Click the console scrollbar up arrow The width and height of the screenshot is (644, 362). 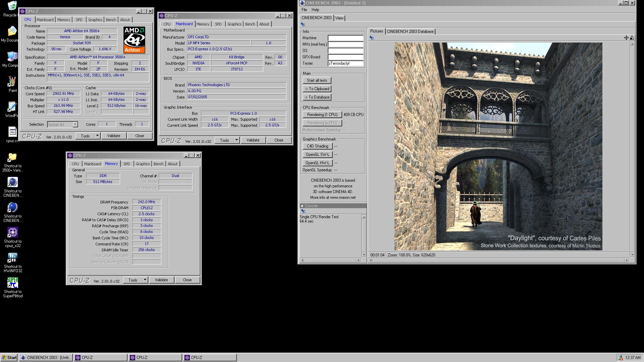tap(364, 217)
